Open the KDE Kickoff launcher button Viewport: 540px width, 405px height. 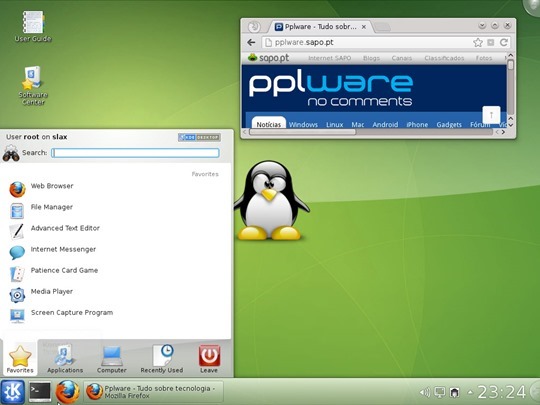[13, 392]
